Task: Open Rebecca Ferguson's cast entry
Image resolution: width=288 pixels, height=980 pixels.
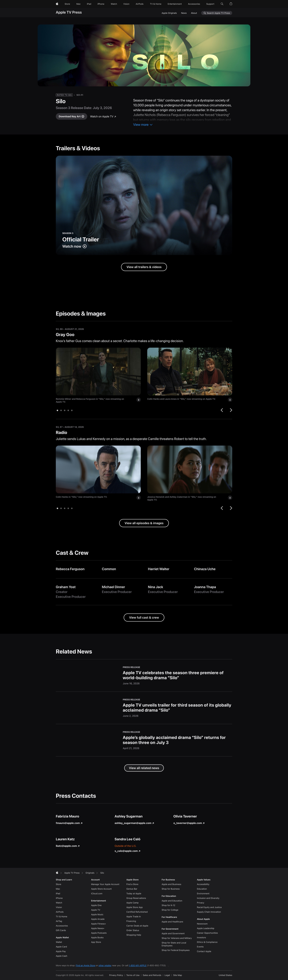Action: [x=70, y=569]
